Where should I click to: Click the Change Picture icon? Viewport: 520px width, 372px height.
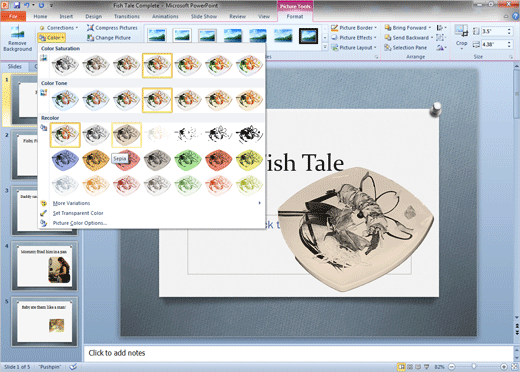click(x=90, y=38)
